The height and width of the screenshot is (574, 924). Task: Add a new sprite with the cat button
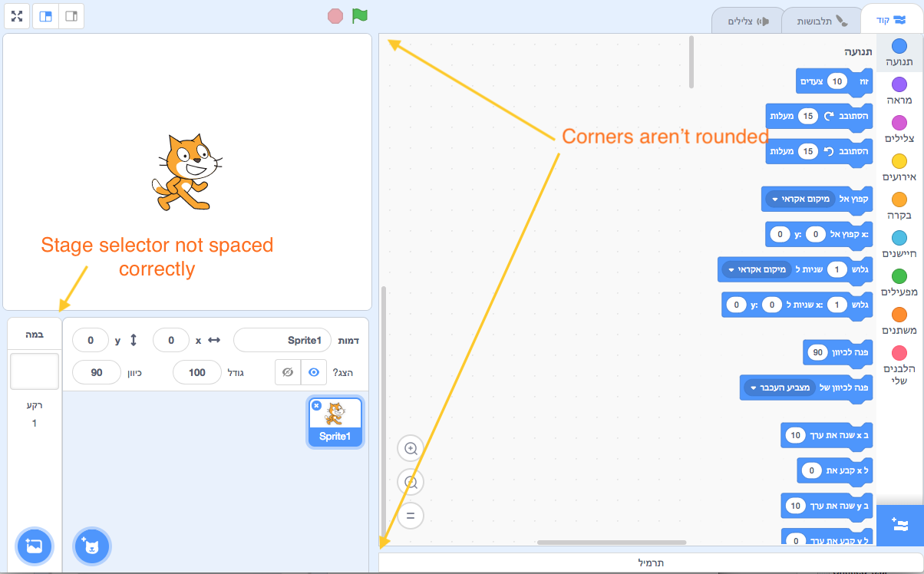point(91,546)
